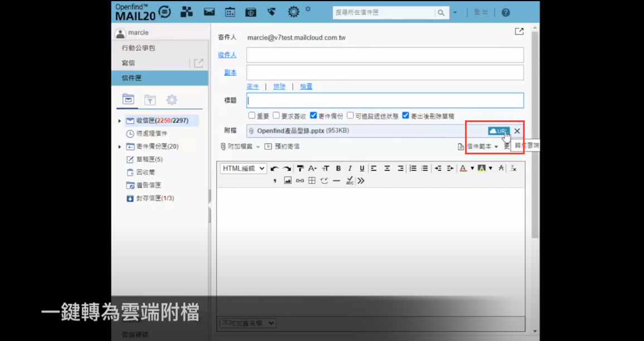Remove the Openfind產品型錄.pptx attachment

point(517,131)
